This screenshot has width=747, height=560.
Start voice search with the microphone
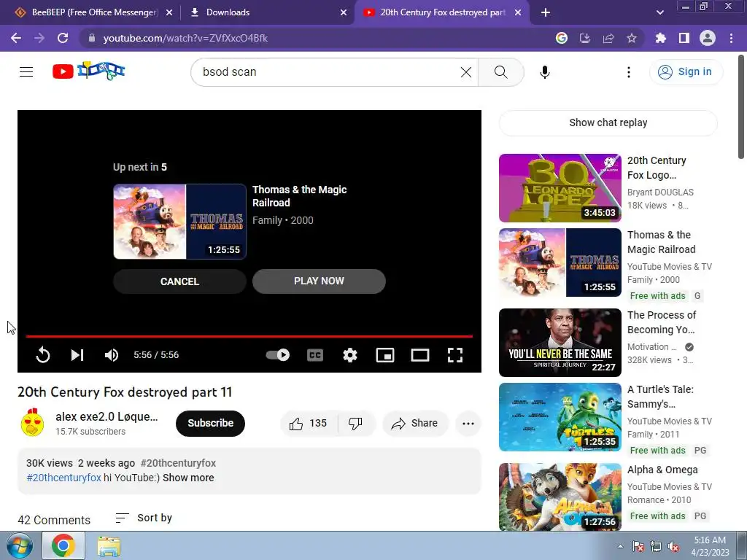[544, 72]
